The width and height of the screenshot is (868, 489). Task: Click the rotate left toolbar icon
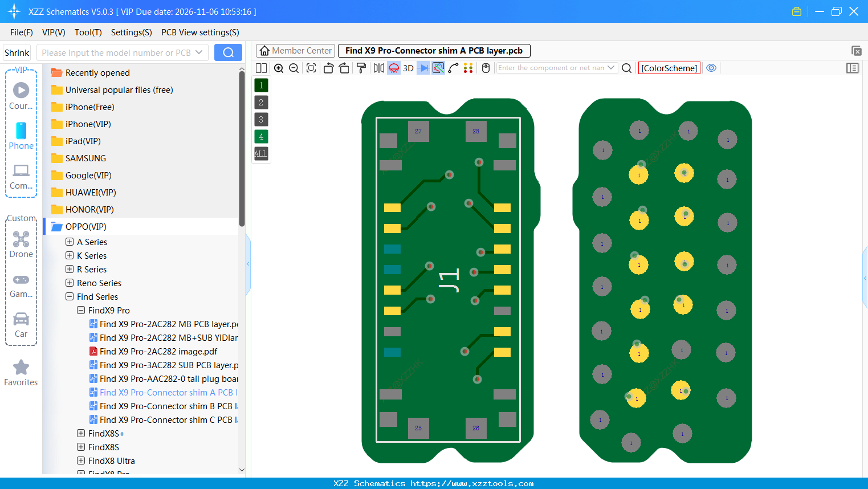pos(328,68)
